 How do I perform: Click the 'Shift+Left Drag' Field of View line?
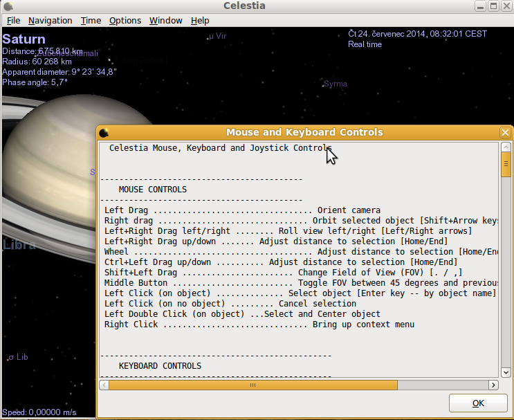[x=283, y=273]
